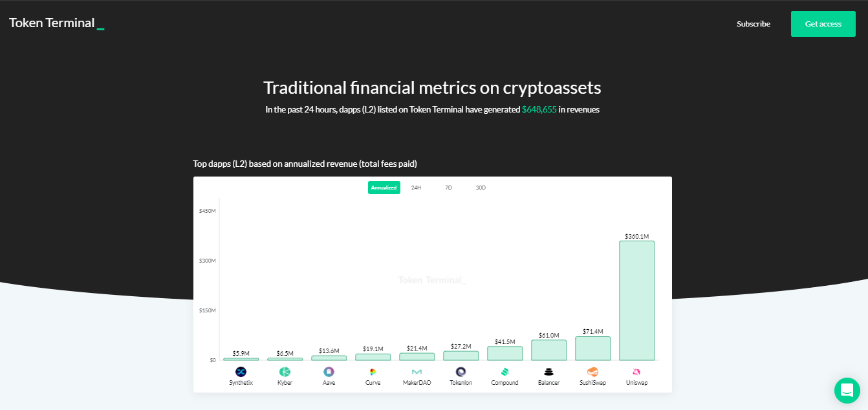Go to Token Terminal home logo
868x410 pixels.
click(x=56, y=23)
